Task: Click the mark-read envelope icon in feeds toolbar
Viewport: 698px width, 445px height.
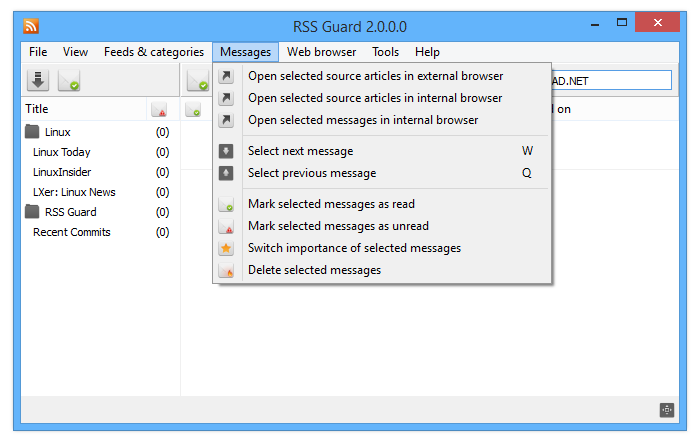Action: tap(69, 81)
